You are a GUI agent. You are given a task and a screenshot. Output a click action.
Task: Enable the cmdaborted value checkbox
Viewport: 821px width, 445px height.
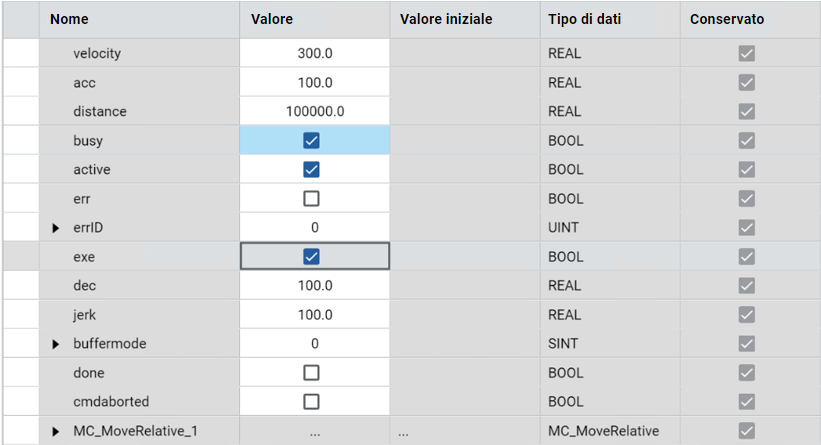(311, 402)
